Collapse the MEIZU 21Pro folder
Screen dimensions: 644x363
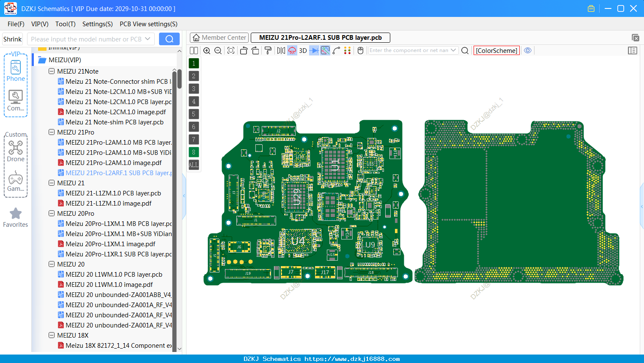point(52,132)
